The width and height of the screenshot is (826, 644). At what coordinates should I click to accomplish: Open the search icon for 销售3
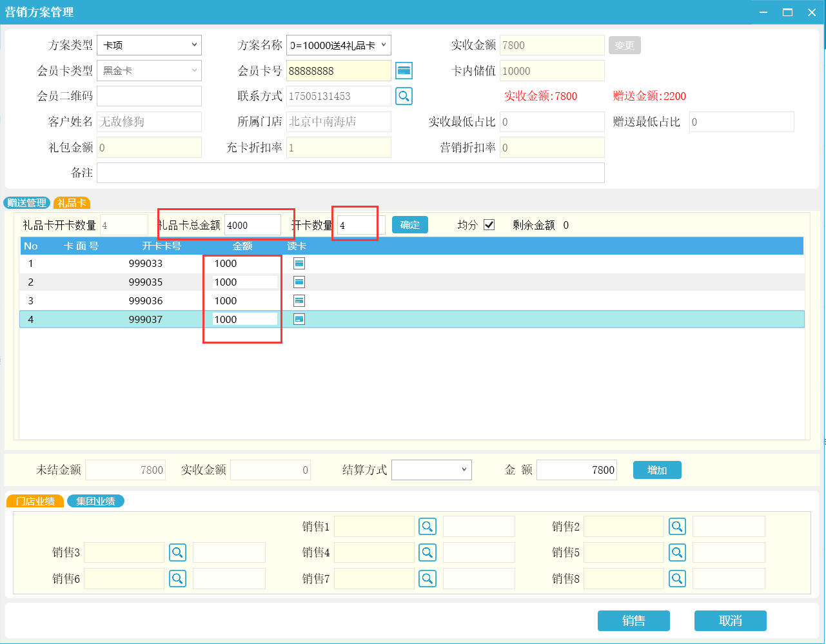[x=178, y=552]
